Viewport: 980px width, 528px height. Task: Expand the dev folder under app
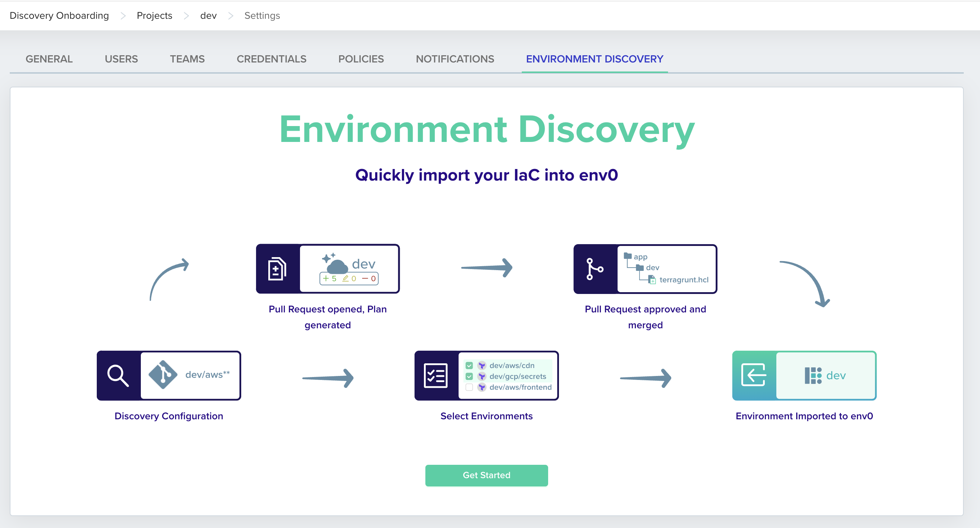(x=640, y=268)
